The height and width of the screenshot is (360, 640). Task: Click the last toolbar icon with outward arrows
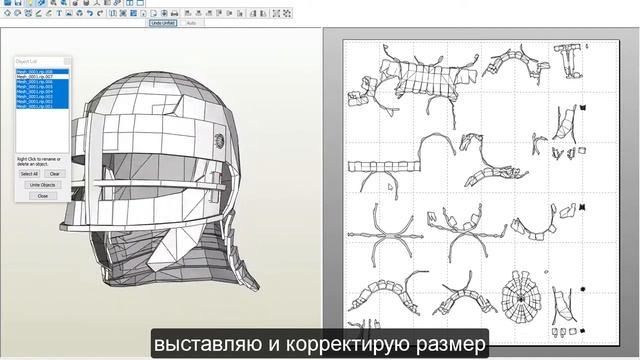[287, 13]
